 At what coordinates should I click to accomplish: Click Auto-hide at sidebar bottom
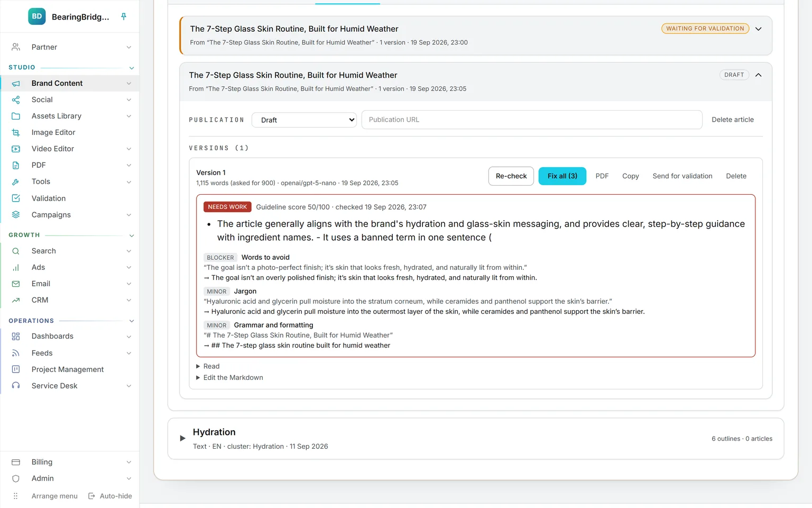coord(110,496)
